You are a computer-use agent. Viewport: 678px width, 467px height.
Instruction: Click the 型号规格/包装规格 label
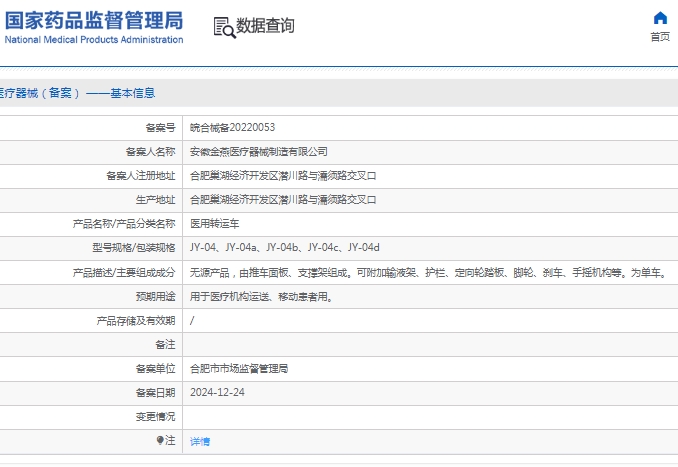tap(134, 248)
